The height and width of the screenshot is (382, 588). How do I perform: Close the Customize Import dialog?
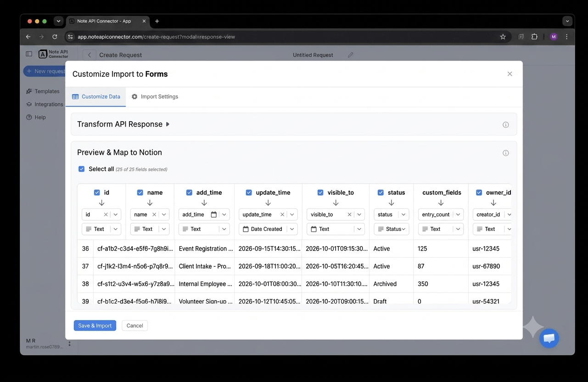click(x=510, y=74)
